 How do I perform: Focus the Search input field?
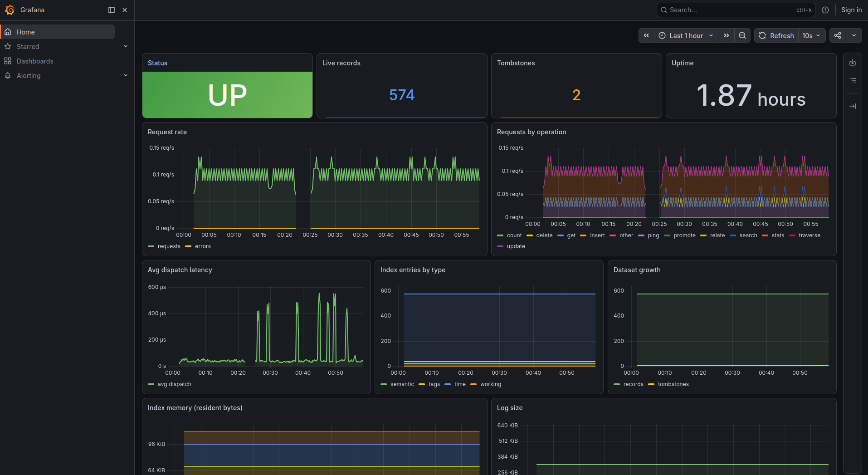(x=736, y=10)
